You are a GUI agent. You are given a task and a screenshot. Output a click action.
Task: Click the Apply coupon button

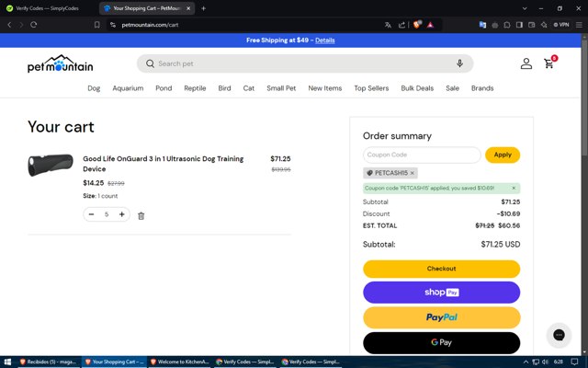503,155
